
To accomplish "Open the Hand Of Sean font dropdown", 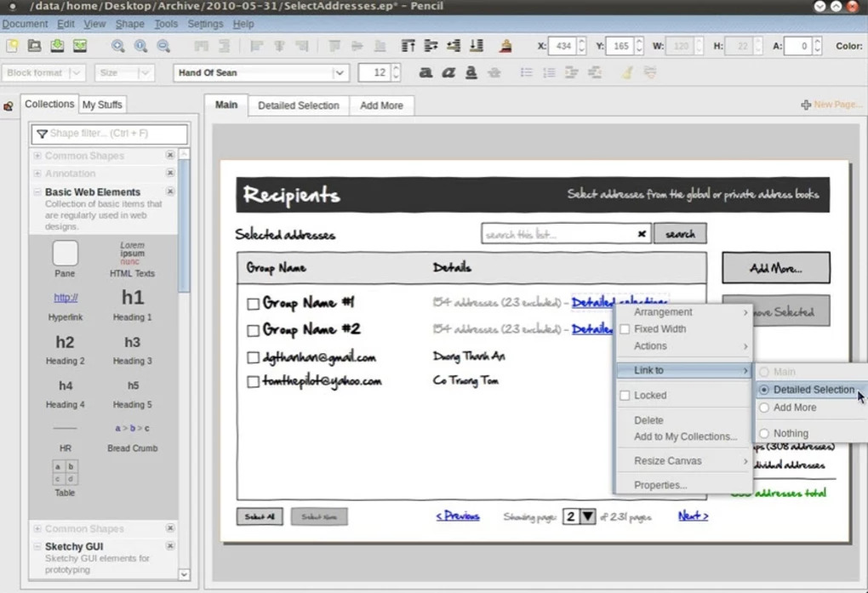I will click(x=260, y=72).
